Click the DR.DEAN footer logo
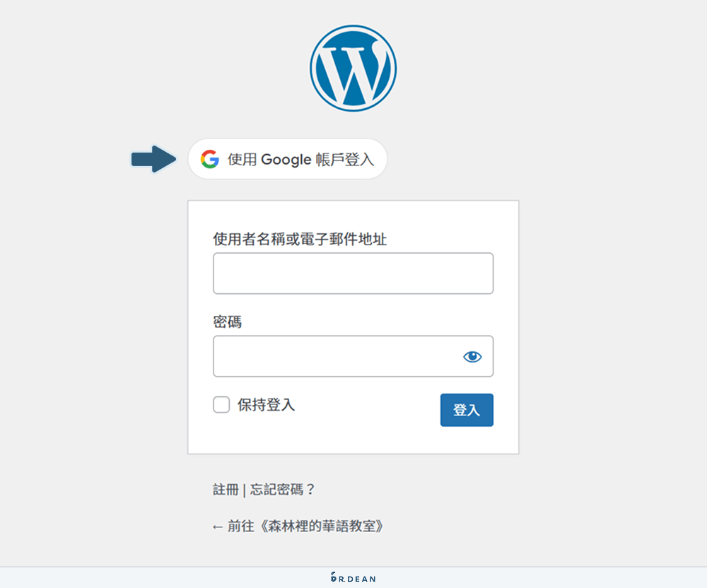The width and height of the screenshot is (707, 588). point(353,577)
